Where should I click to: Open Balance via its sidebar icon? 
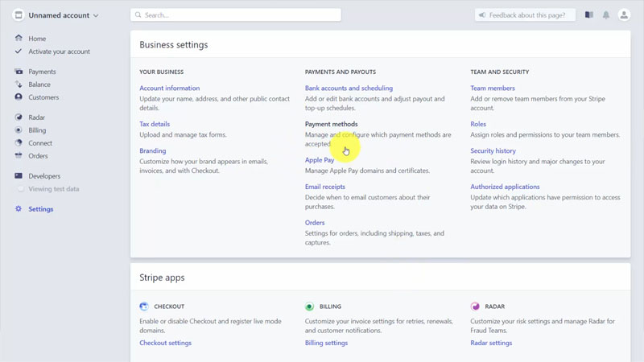pos(19,84)
